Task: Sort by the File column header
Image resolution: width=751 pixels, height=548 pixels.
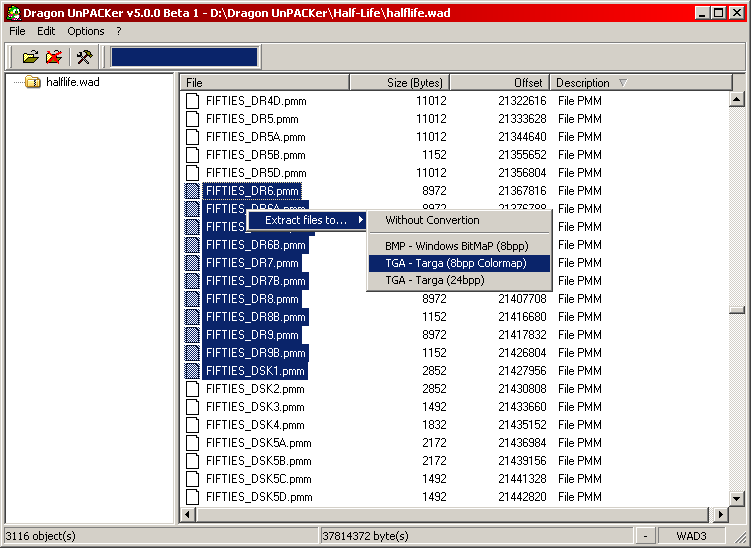Action: click(265, 83)
